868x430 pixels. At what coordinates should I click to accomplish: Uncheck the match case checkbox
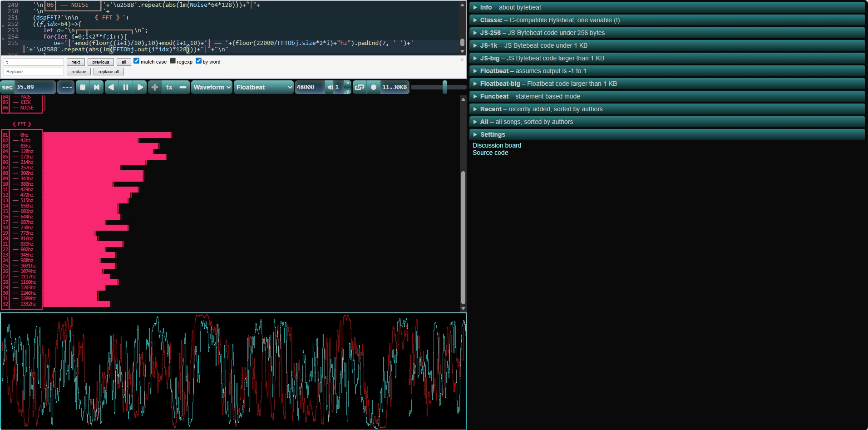pyautogui.click(x=137, y=61)
